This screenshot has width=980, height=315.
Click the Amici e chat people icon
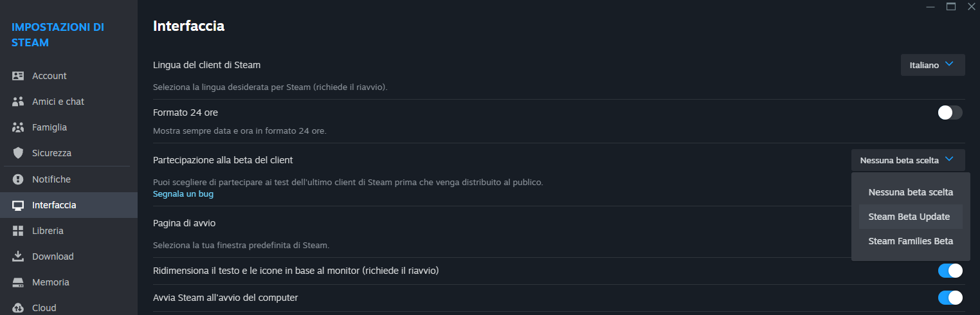(x=18, y=102)
